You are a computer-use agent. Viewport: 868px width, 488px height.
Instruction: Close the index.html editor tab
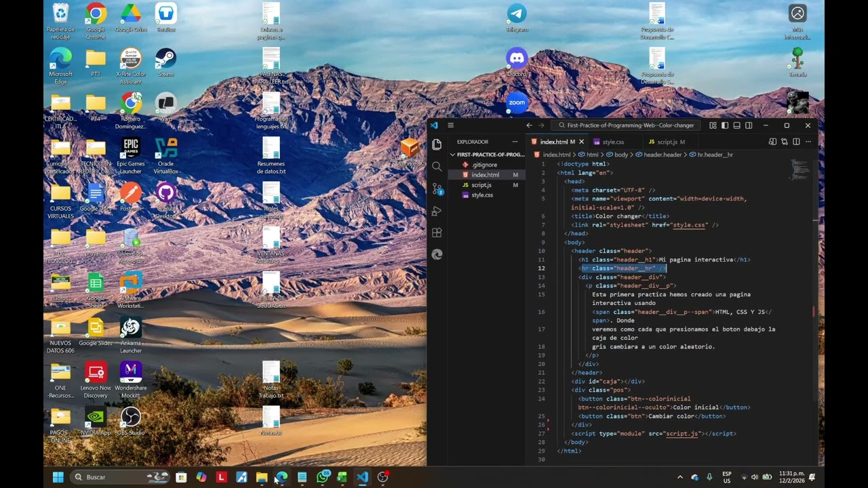(x=581, y=142)
